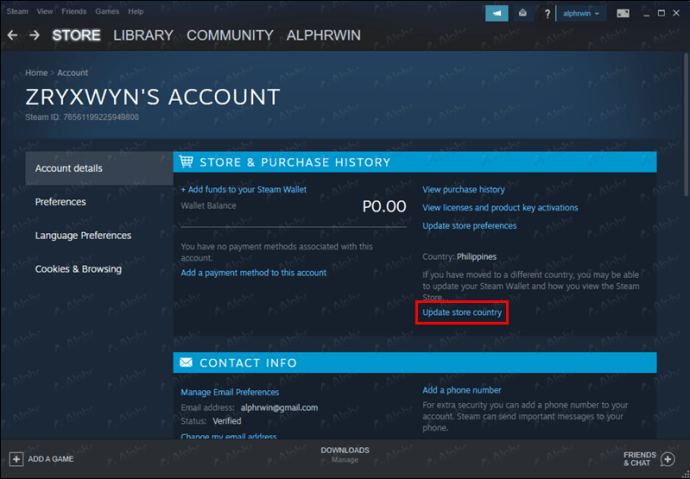The image size is (690, 479).
Task: Click ZRYXWYN'S ACCOUNT heading
Action: coord(153,97)
